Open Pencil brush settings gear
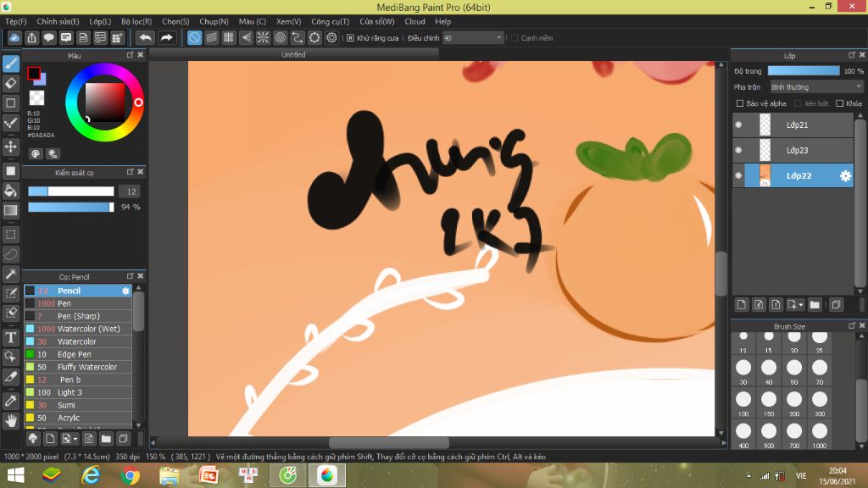The height and width of the screenshot is (488, 868). coord(125,291)
